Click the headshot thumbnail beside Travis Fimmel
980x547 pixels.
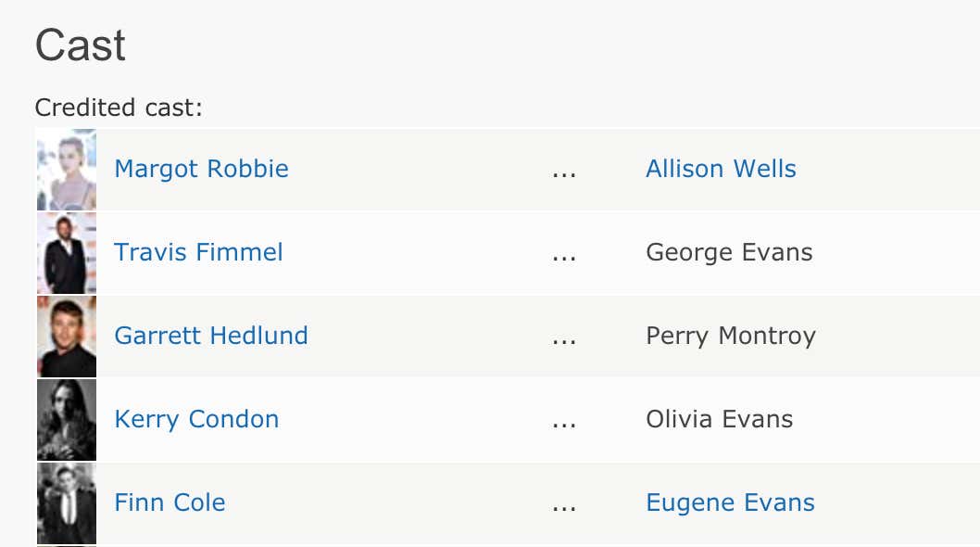(x=67, y=253)
